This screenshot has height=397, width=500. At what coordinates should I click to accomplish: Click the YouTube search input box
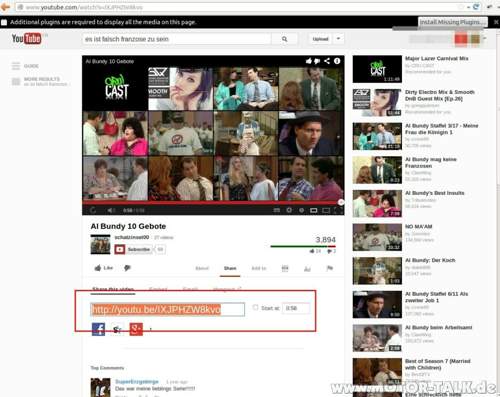[x=177, y=39]
